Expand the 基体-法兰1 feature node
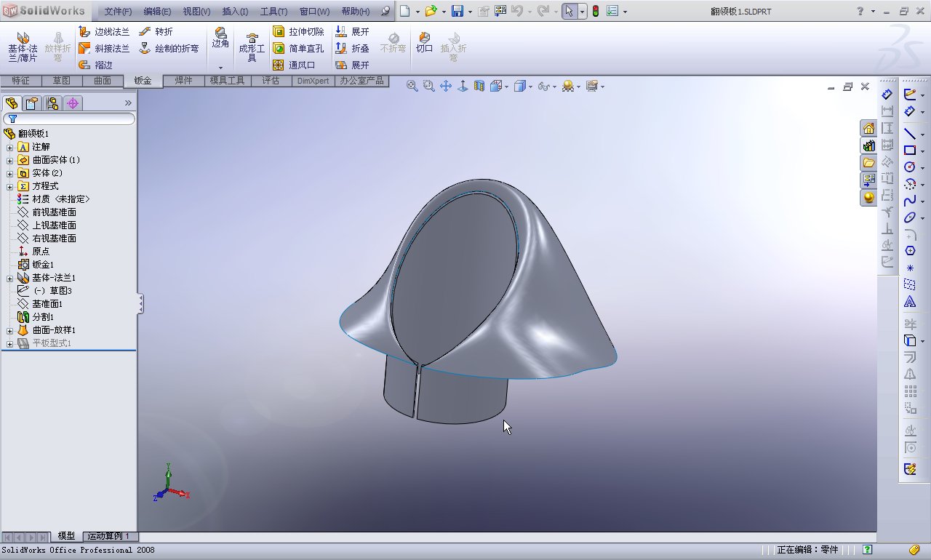The width and height of the screenshot is (931, 560). (x=10, y=278)
